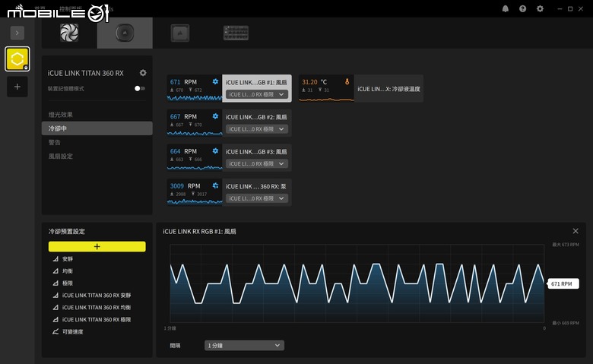Open 風扇設定 menu item
This screenshot has width=593, height=364.
[61, 156]
